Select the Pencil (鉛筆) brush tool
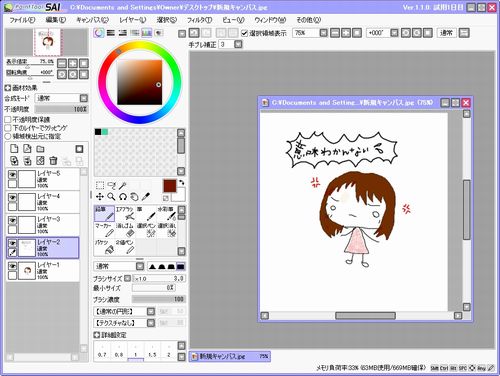This screenshot has height=376, width=500. pyautogui.click(x=104, y=214)
